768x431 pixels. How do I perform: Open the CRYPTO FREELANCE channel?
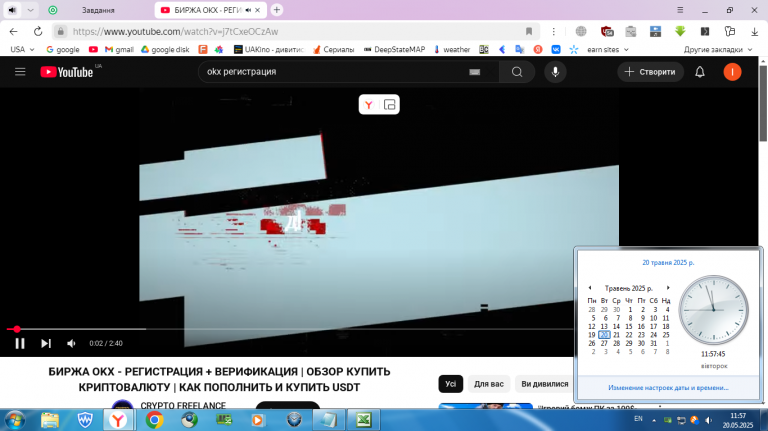183,406
